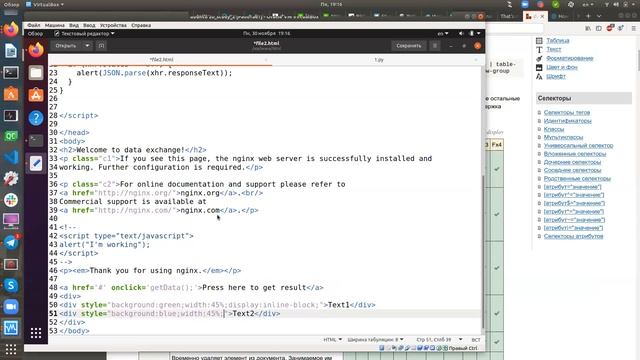Click the Таблица link in the browser page

pyautogui.click(x=558, y=40)
